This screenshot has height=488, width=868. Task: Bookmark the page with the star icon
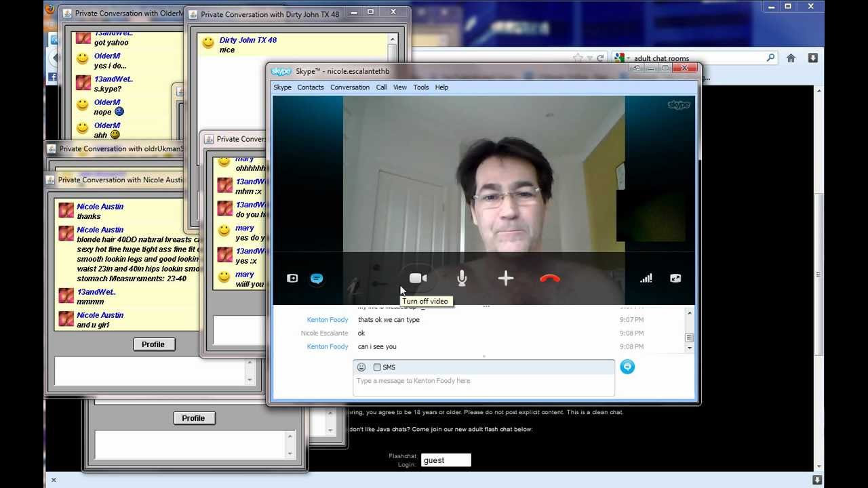(577, 58)
